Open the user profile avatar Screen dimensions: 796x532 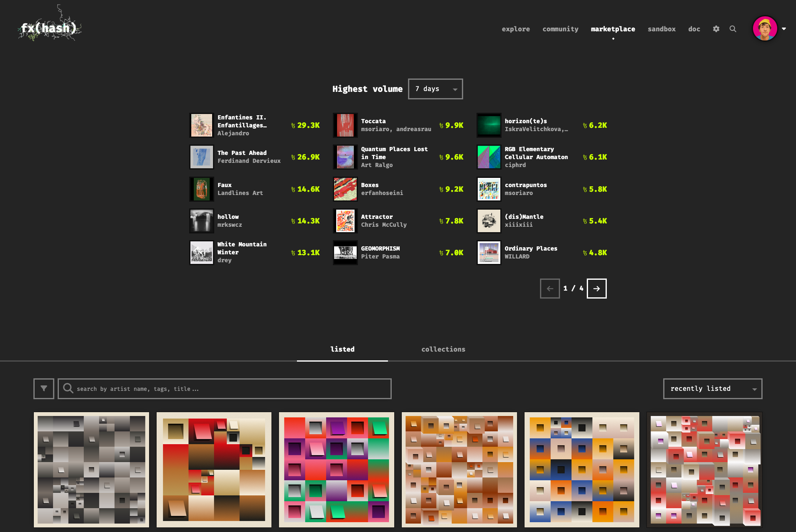pyautogui.click(x=765, y=28)
